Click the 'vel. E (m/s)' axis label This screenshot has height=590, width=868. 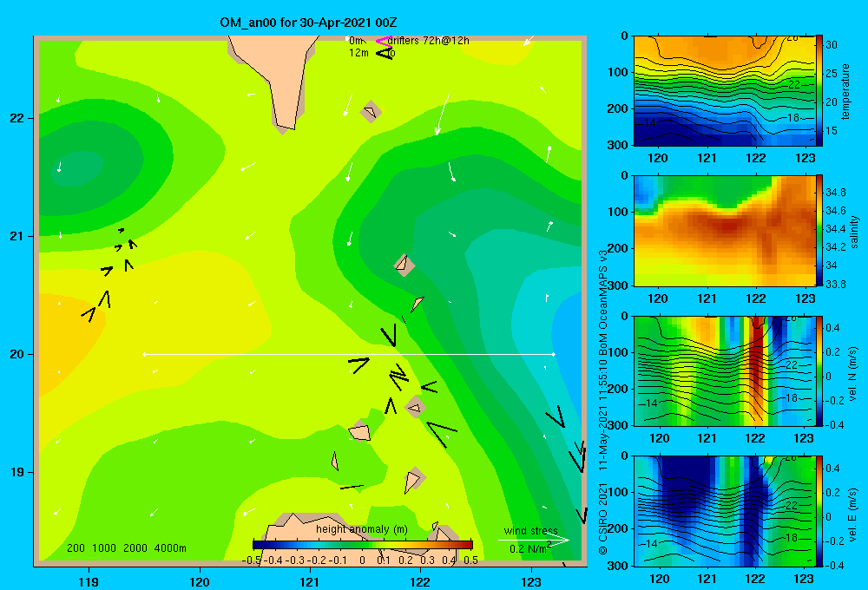(852, 515)
